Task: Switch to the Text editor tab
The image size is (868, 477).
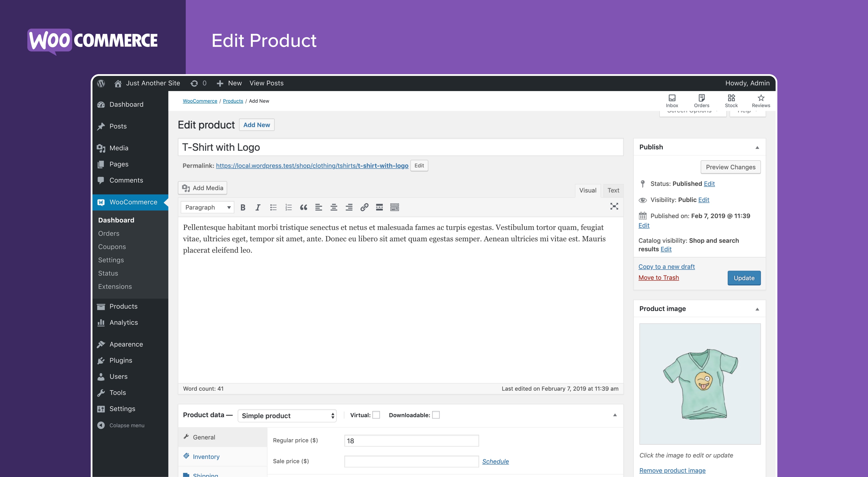Action: [x=613, y=190]
